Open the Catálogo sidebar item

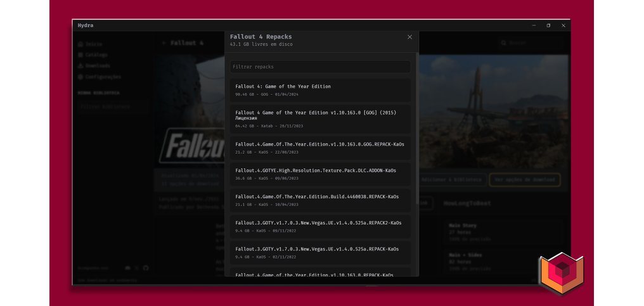click(93, 54)
